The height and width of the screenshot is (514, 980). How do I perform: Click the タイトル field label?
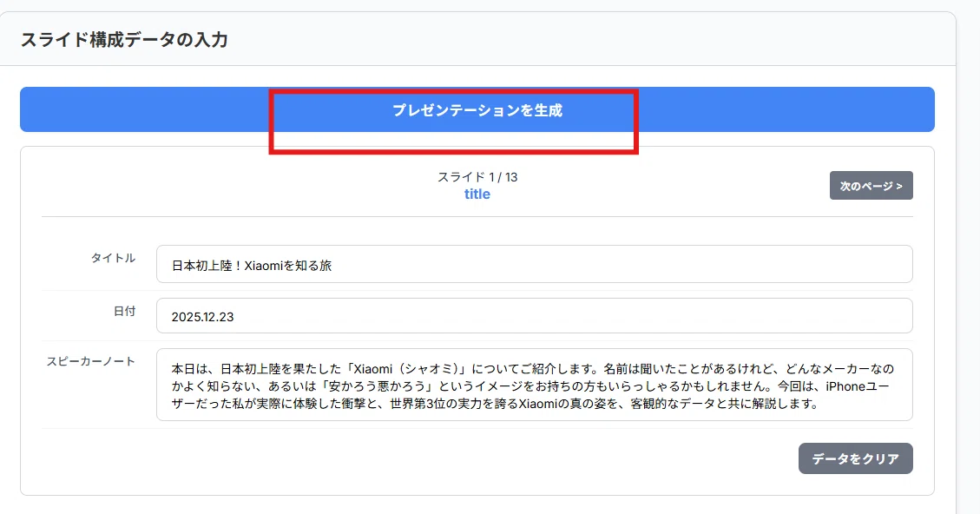coord(113,258)
